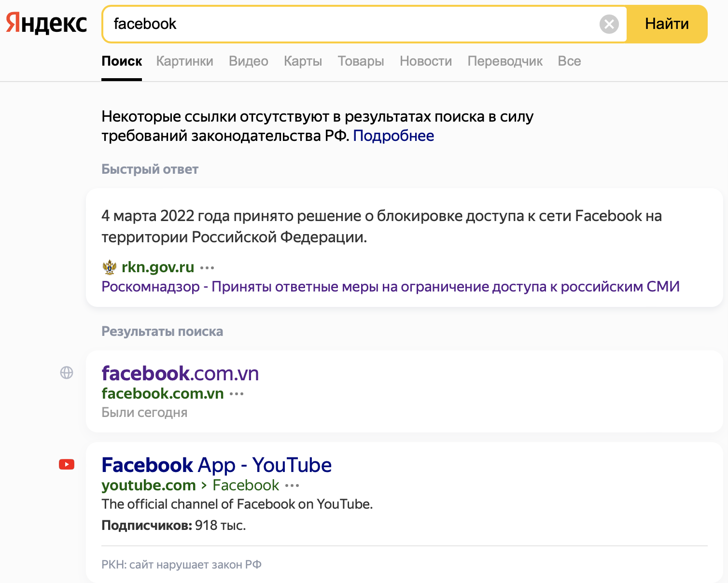Screen dimensions: 728x583
Task: Follow the Подробнее link about legal requirements
Action: click(x=393, y=136)
